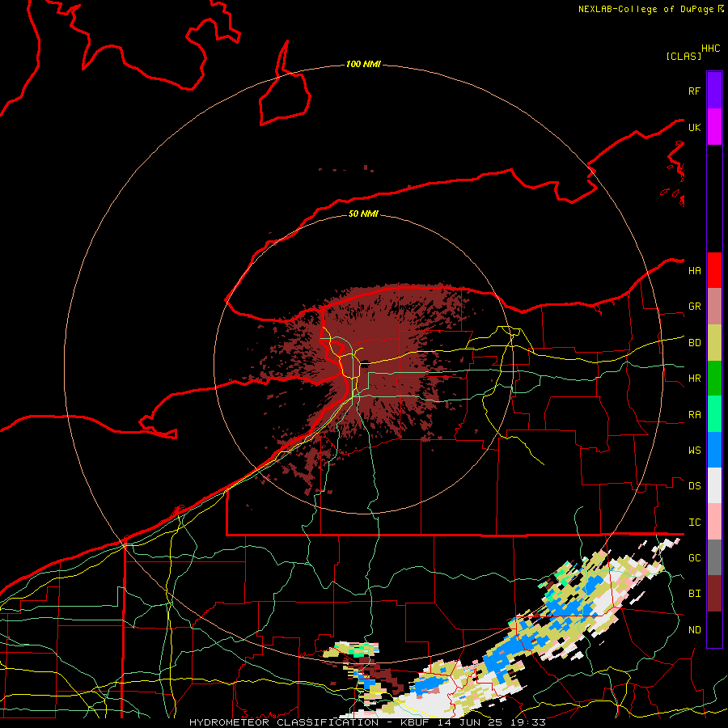Image resolution: width=728 pixels, height=728 pixels.
Task: Click the HYDROMETEOR CLASSIFICATION title text
Action: pos(284,722)
